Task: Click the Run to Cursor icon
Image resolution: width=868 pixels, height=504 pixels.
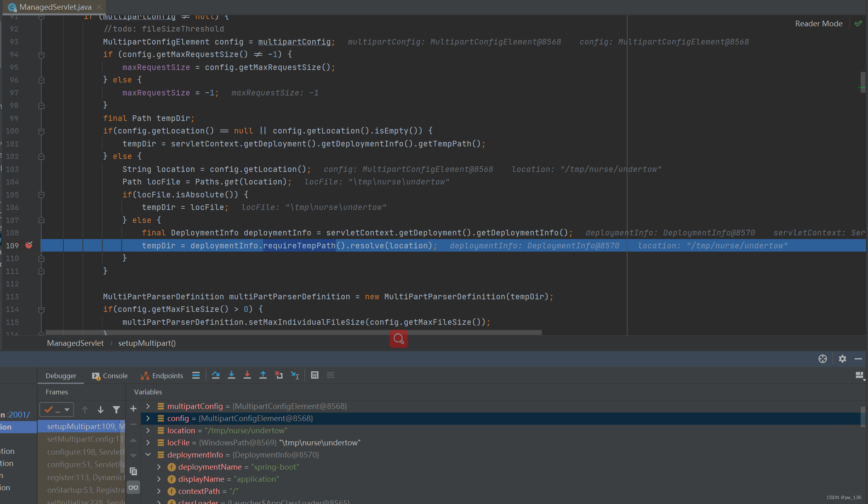Action: click(295, 375)
